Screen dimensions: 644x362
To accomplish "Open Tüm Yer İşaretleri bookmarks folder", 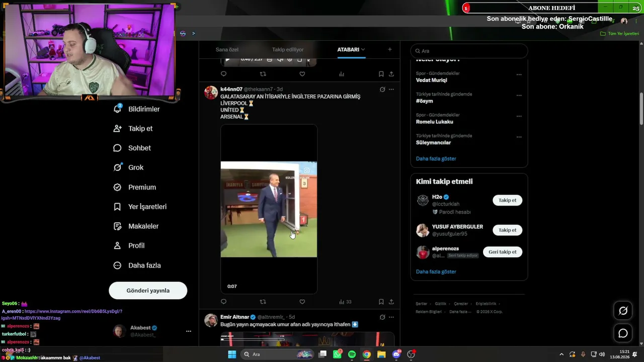I will 619,34.
